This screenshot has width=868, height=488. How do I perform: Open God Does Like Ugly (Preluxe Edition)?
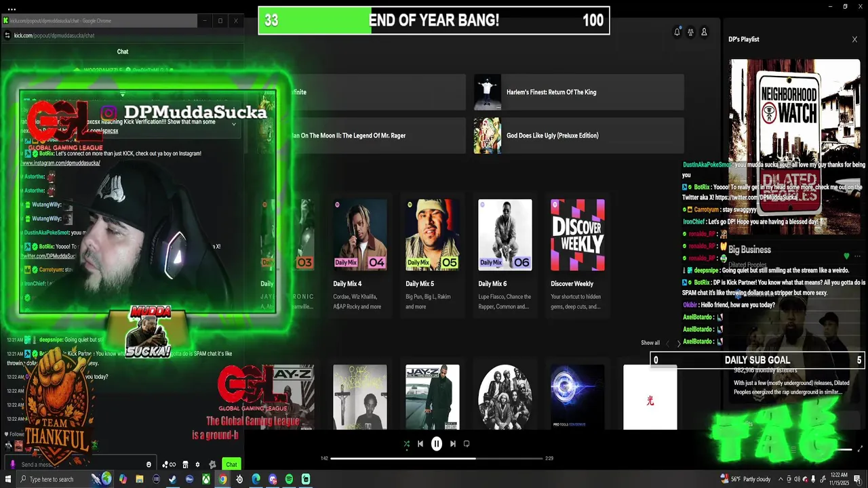pyautogui.click(x=578, y=136)
